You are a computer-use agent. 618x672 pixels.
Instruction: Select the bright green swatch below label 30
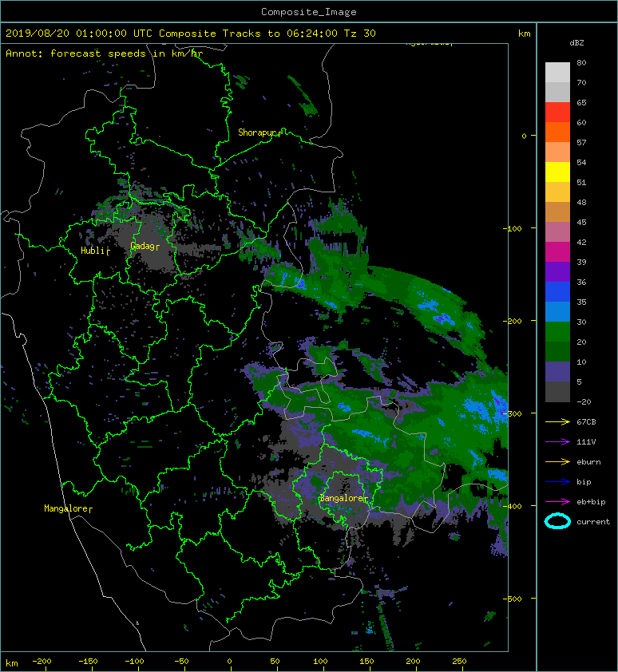point(557,332)
